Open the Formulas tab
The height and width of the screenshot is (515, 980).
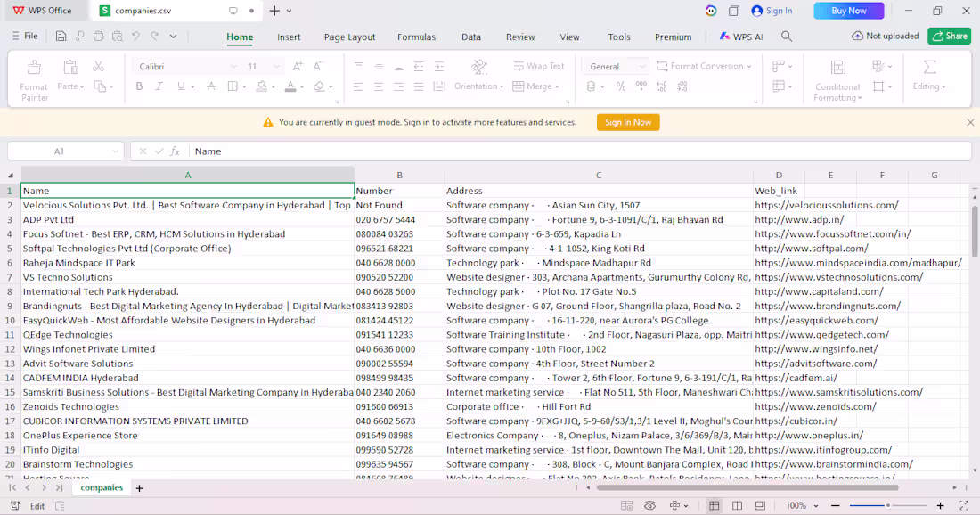pyautogui.click(x=416, y=37)
